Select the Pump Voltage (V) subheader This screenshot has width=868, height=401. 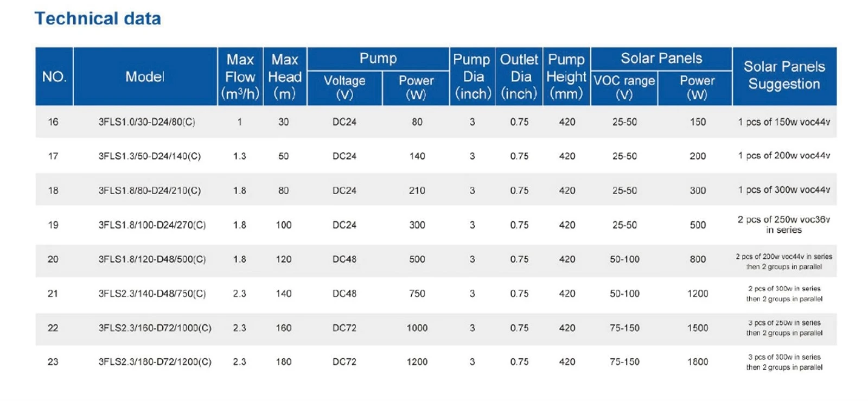344,87
